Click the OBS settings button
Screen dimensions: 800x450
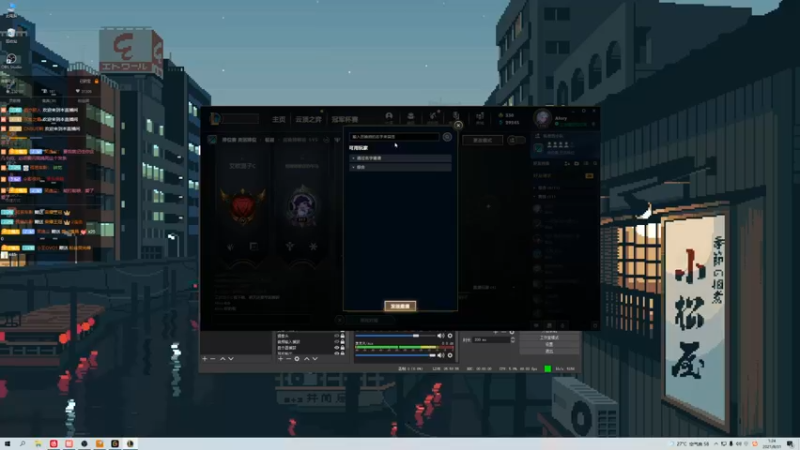pyautogui.click(x=549, y=344)
